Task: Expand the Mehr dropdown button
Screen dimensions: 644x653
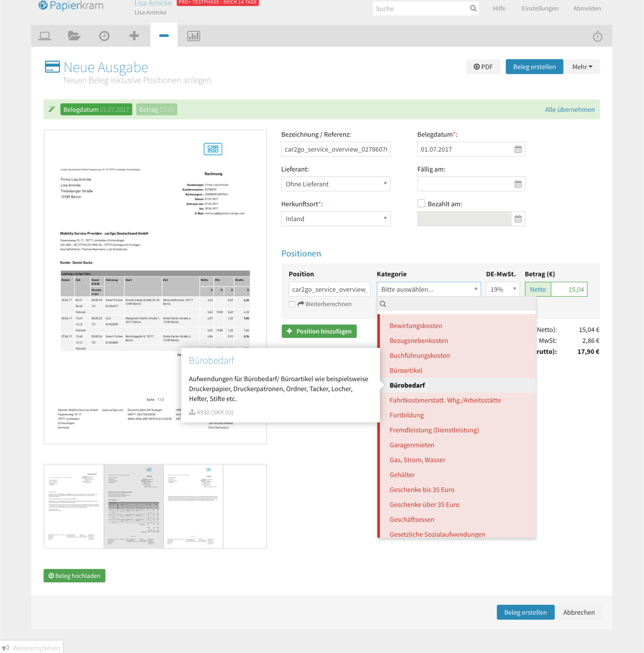Action: [582, 67]
